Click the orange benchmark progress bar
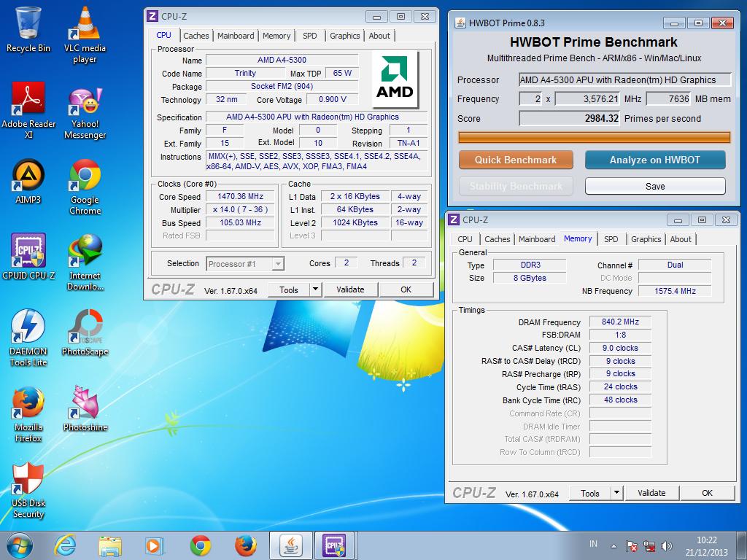Screen dimensions: 747x560 (594, 138)
